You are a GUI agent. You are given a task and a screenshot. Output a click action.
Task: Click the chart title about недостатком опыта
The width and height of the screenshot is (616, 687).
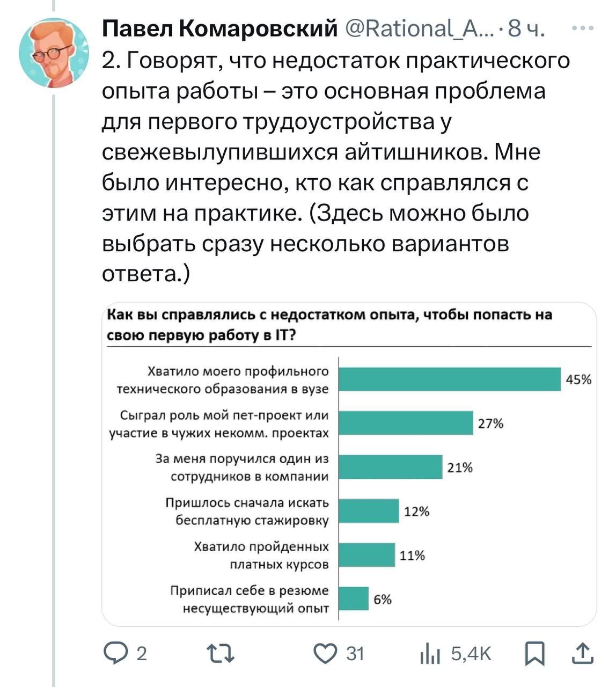[329, 324]
